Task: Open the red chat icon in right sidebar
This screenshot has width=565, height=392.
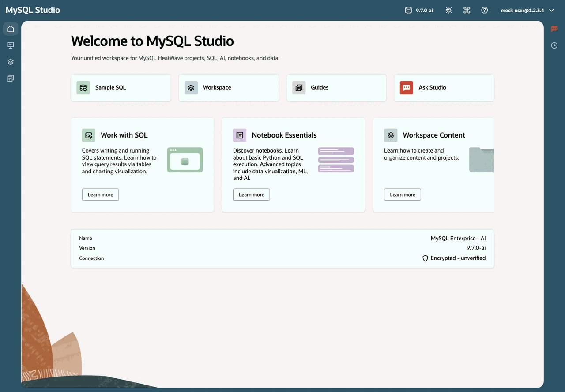Action: click(554, 29)
